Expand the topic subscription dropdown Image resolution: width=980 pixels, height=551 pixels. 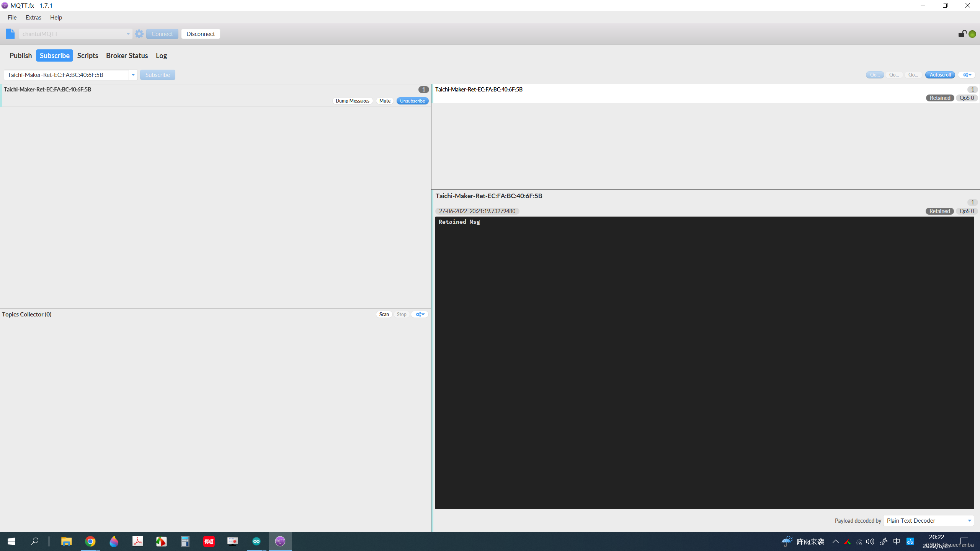pyautogui.click(x=132, y=74)
